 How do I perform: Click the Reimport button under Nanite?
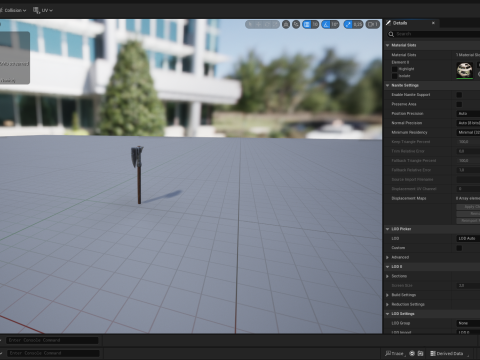pos(468,214)
